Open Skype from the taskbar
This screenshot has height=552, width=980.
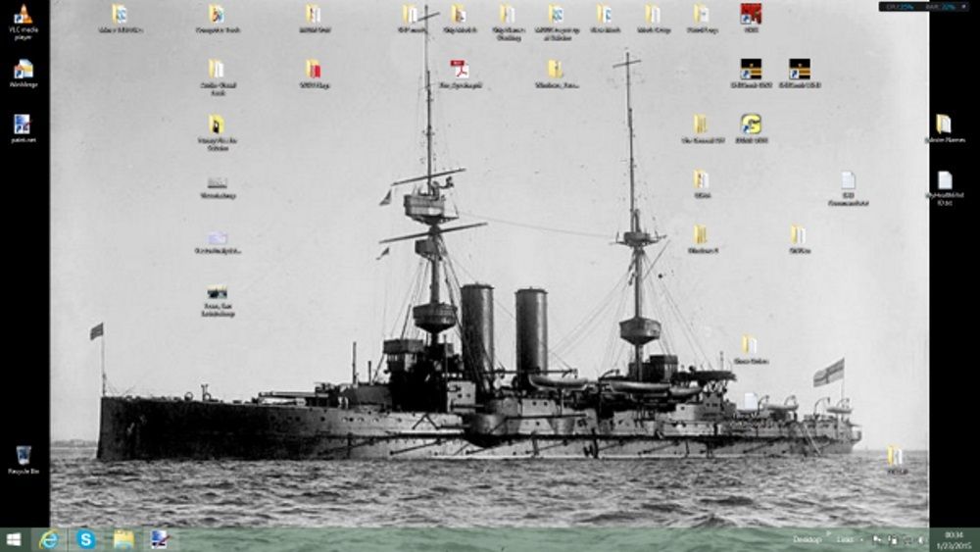pyautogui.click(x=85, y=539)
